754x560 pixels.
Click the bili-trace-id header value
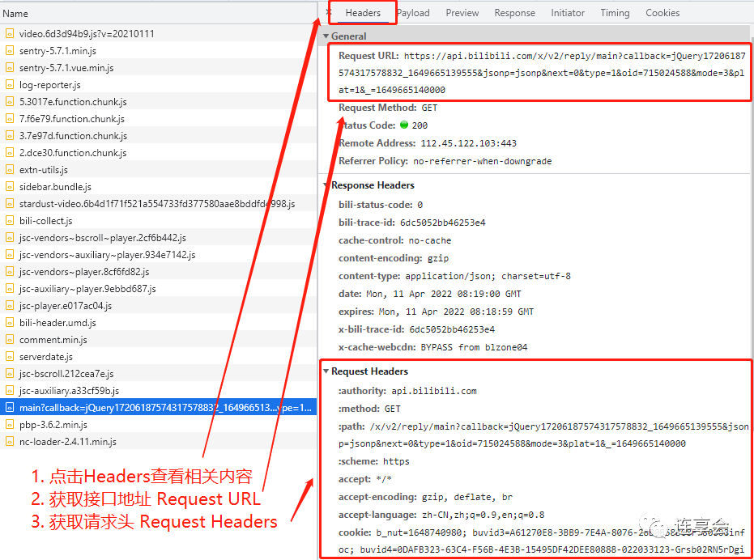pos(443,223)
